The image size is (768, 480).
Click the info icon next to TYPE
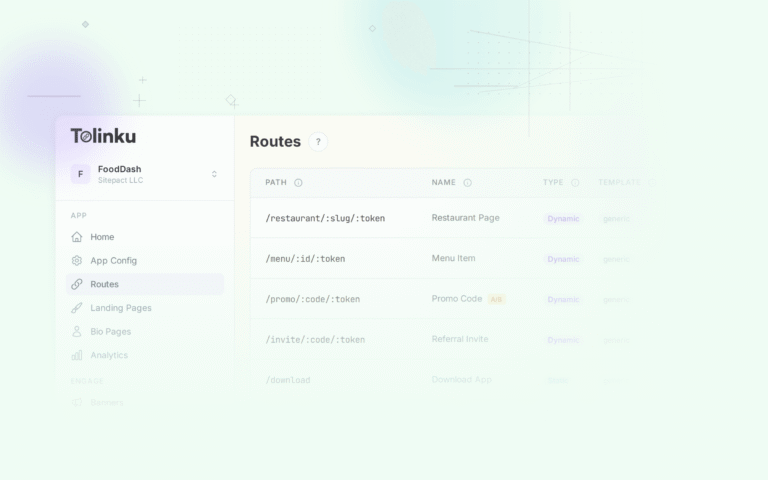(575, 183)
